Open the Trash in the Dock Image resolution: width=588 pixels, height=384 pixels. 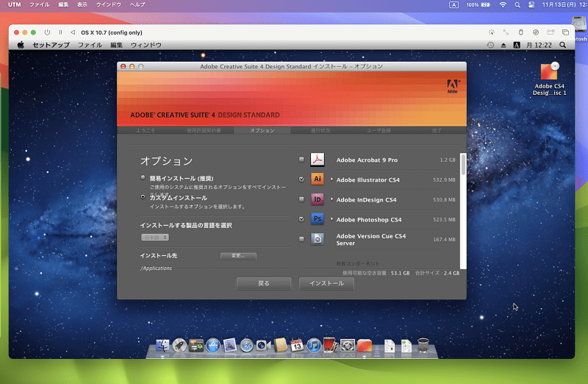tap(423, 345)
